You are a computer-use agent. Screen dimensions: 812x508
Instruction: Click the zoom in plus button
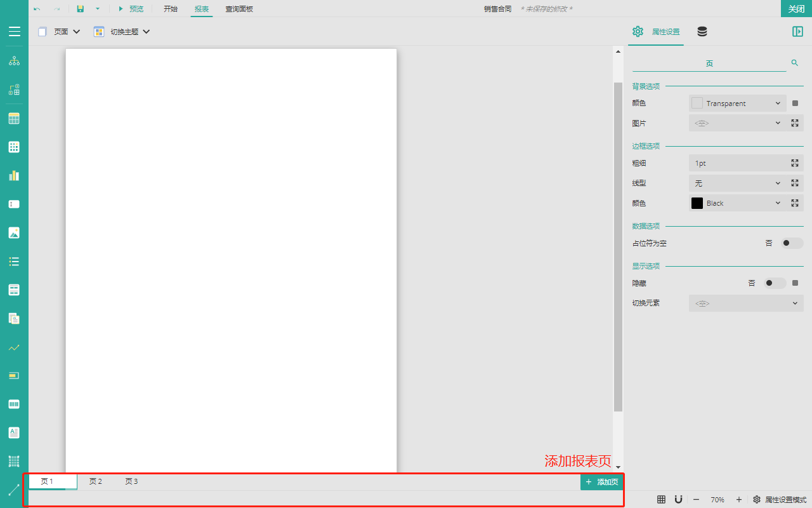(738, 500)
